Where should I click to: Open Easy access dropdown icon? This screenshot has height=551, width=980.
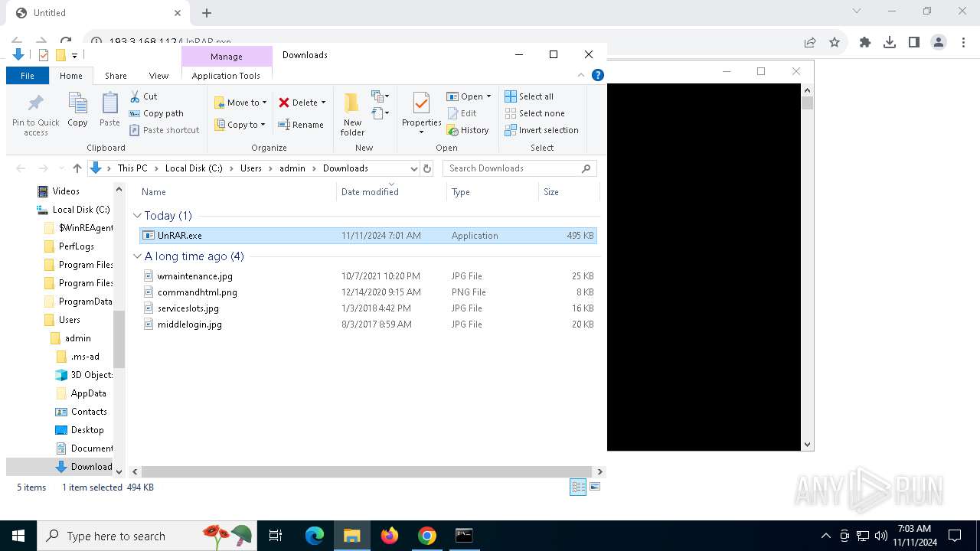tap(381, 113)
